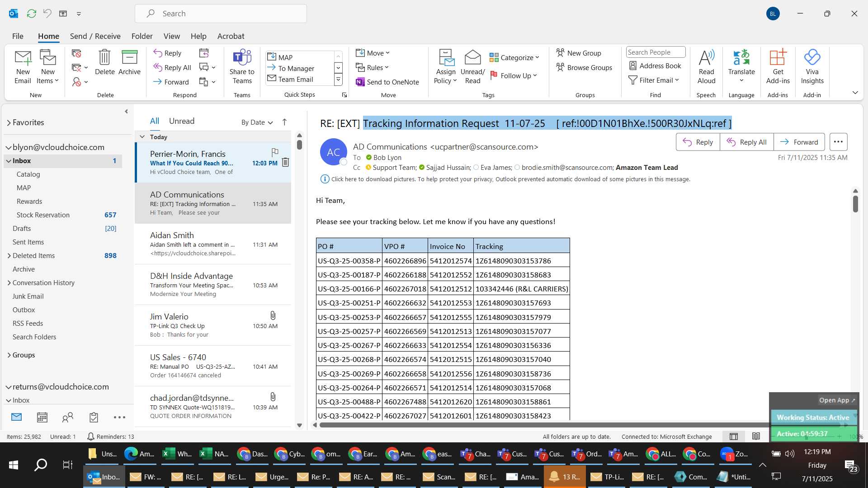Screen dimensions: 868x488
Task: Open the File menu
Action: point(18,36)
